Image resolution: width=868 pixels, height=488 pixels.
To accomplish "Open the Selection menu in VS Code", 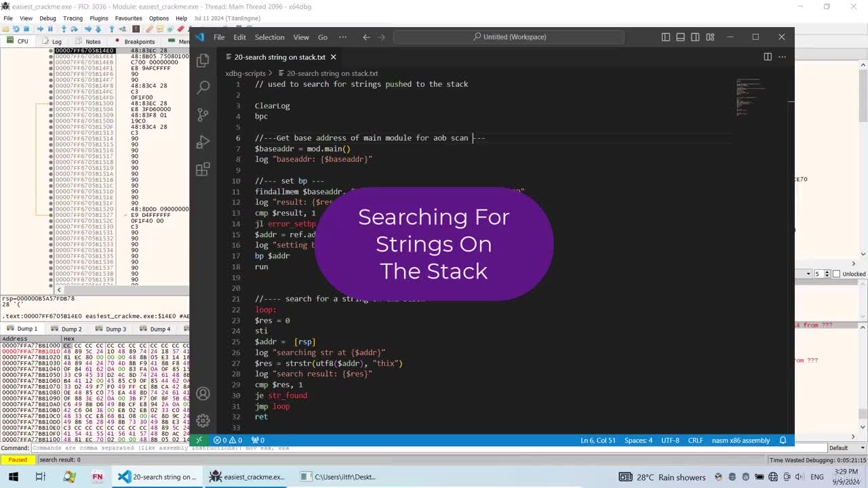I will click(x=269, y=37).
